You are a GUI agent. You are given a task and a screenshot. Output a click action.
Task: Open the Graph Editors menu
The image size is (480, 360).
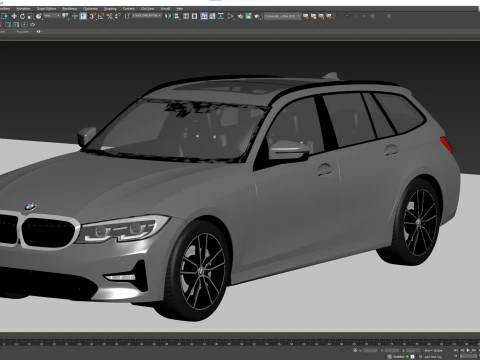pos(46,9)
